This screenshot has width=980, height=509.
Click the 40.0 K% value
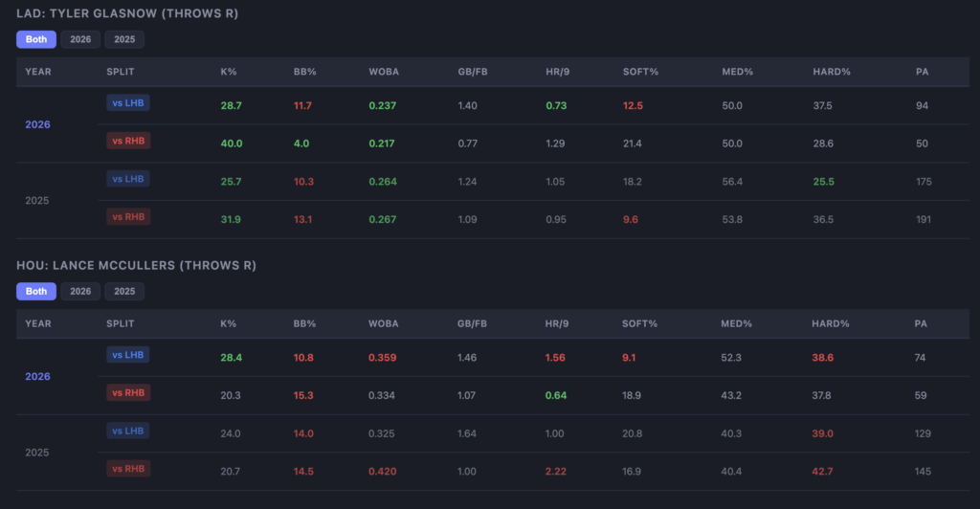(x=232, y=144)
